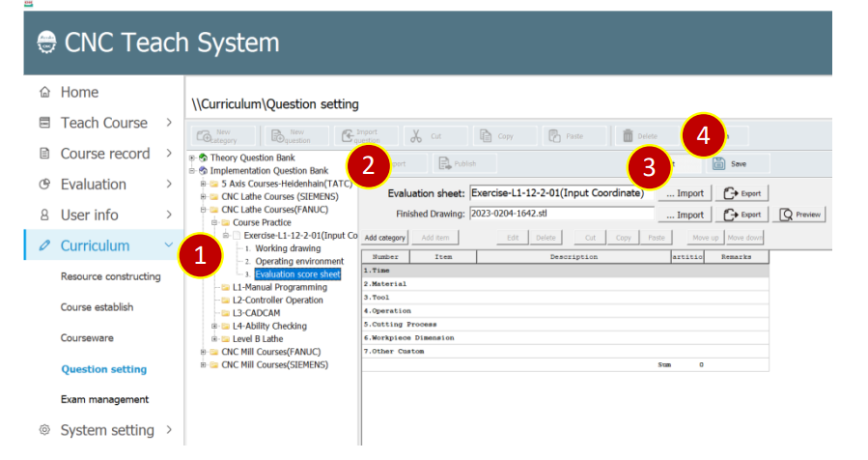Click the Edit button above the table
This screenshot has width=868, height=460.
513,238
